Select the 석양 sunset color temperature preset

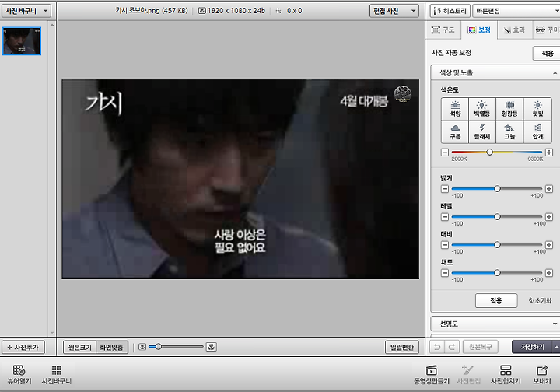[x=455, y=109]
